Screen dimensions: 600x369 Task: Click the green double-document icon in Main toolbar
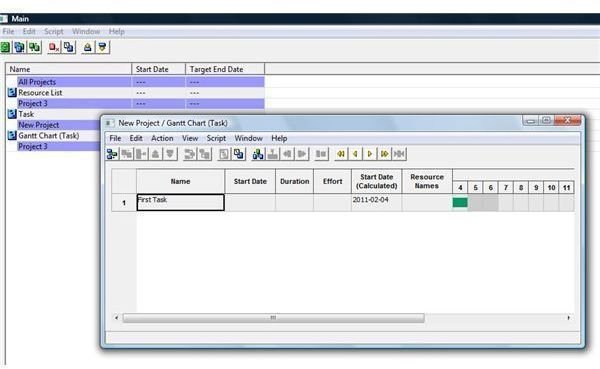click(34, 47)
